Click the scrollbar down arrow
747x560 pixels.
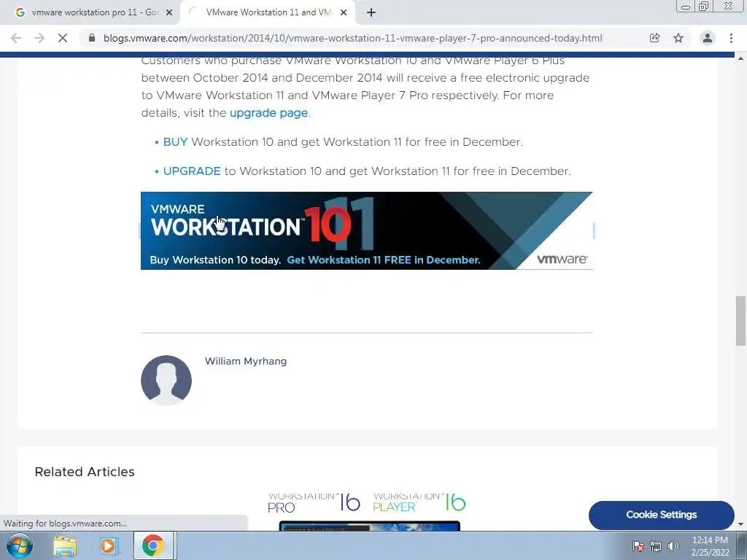click(740, 525)
